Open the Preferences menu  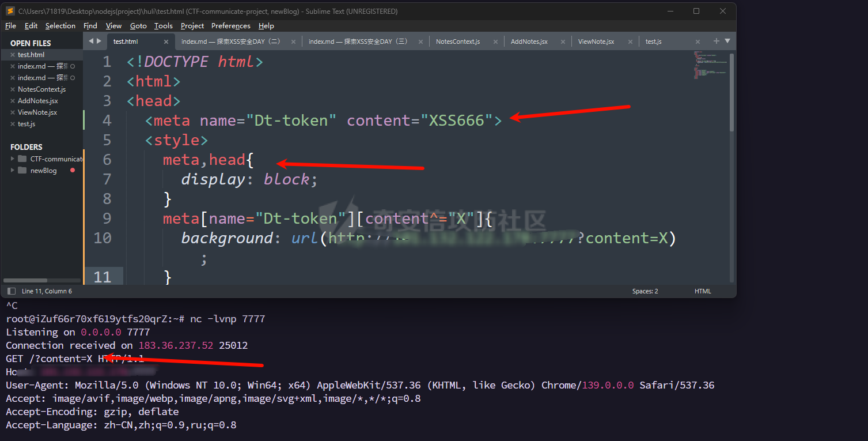[x=231, y=26]
